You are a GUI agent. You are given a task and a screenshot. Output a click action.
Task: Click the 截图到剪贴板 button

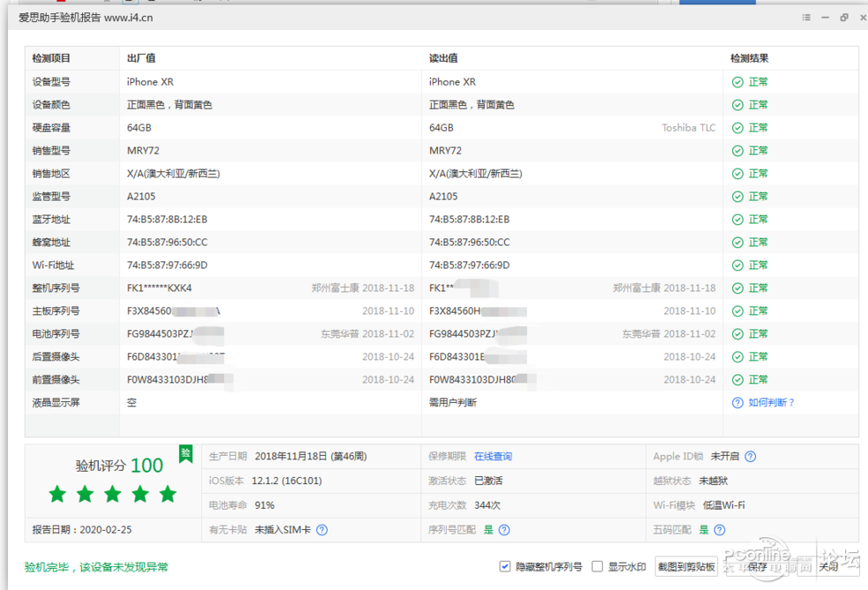pyautogui.click(x=686, y=567)
